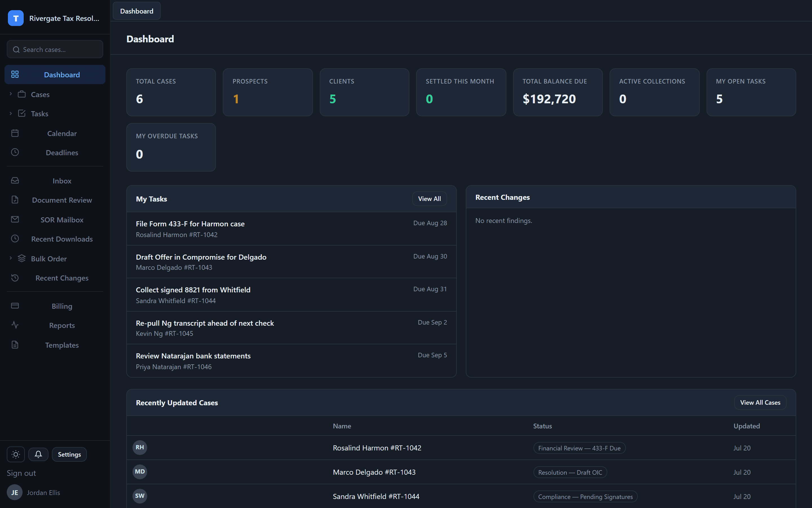Click the Deadlines clock icon

(15, 152)
